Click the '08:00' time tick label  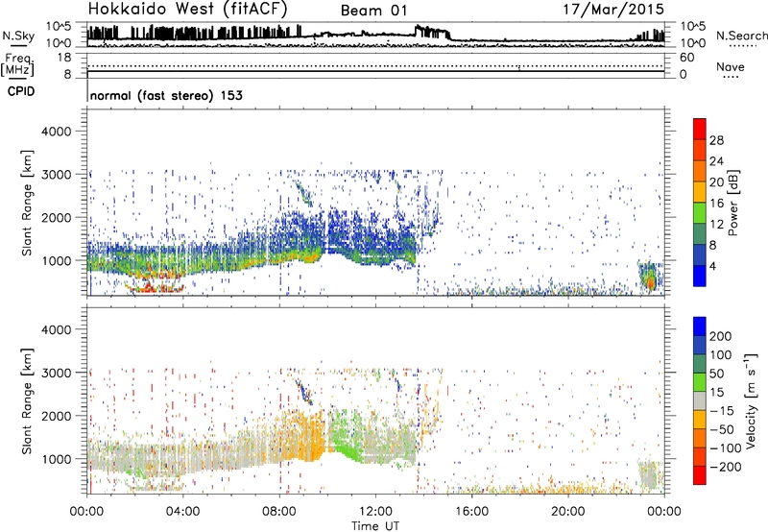click(279, 512)
